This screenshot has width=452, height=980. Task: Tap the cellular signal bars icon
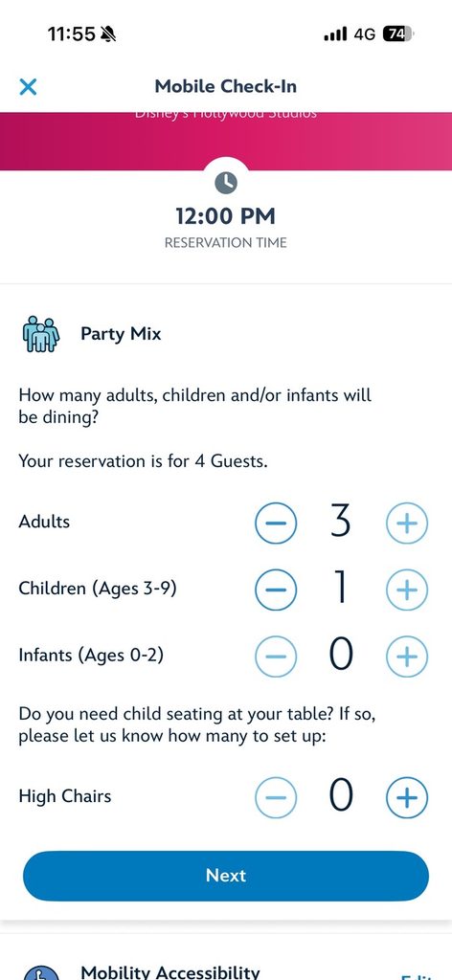(335, 34)
